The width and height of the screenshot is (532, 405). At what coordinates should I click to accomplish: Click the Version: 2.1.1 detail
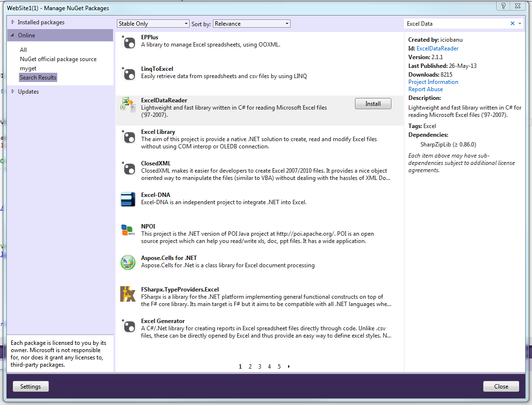click(x=425, y=57)
